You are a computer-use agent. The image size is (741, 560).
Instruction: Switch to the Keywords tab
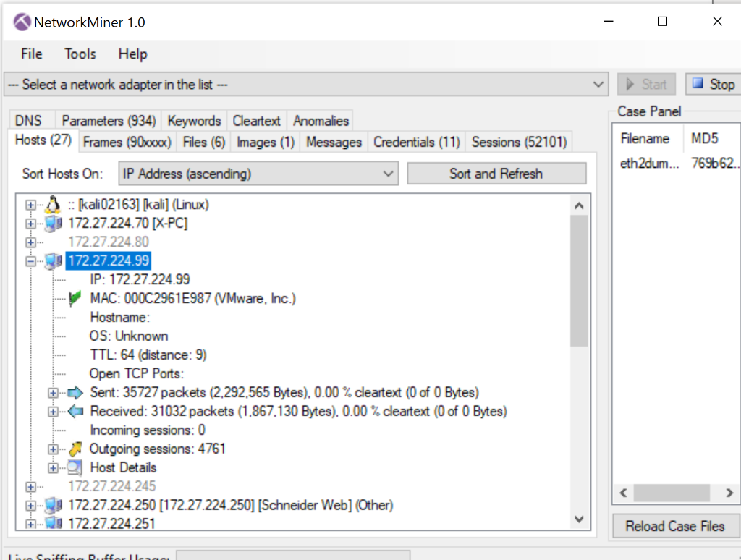194,121
